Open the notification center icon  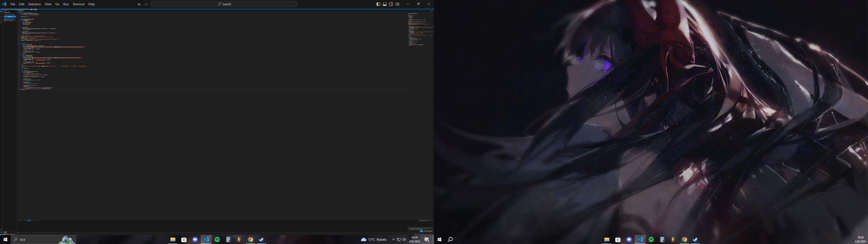coord(427,239)
